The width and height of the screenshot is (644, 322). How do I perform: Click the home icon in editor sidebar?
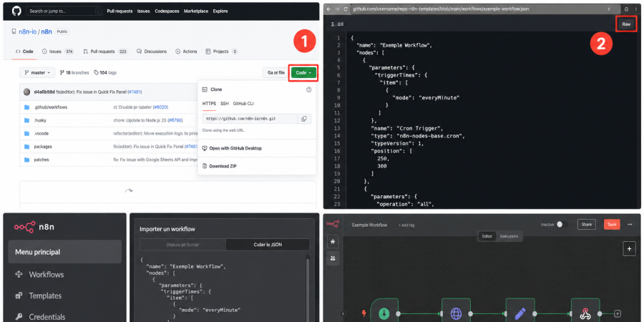333,242
